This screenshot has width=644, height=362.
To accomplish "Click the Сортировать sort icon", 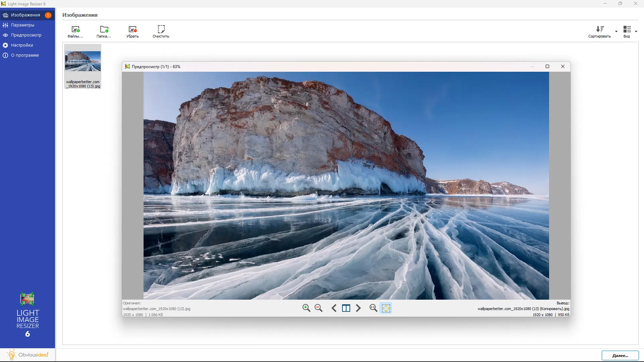I will click(x=600, y=29).
